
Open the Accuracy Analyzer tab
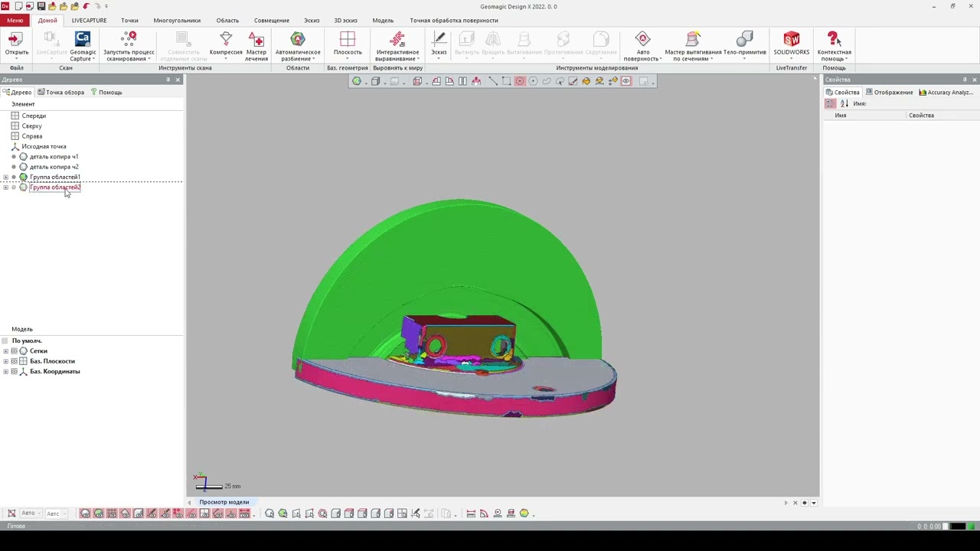[x=946, y=92]
